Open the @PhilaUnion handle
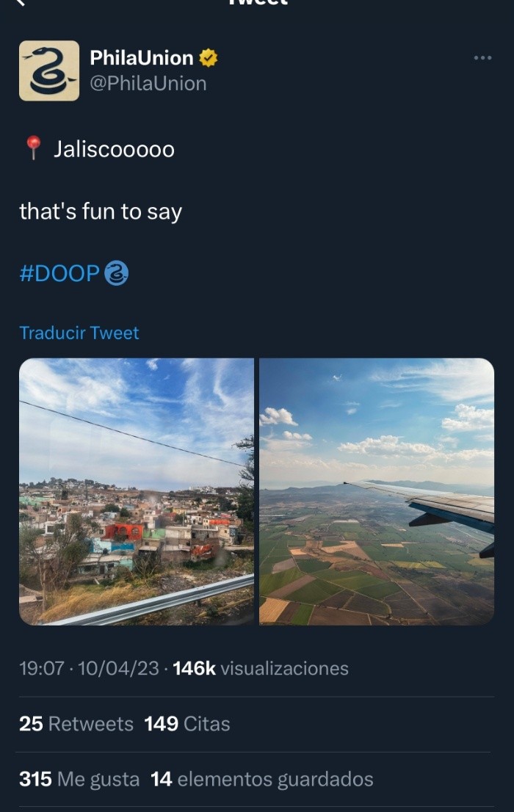 (148, 84)
